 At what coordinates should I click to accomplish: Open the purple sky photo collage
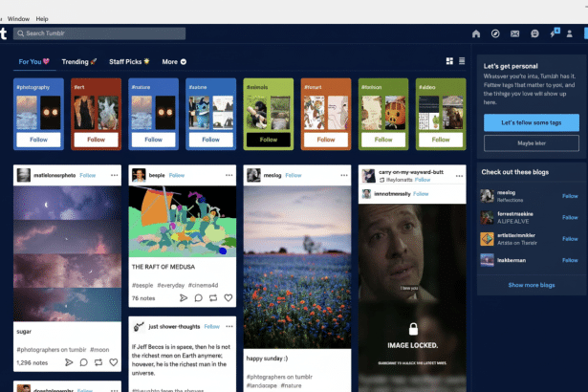pos(68,253)
